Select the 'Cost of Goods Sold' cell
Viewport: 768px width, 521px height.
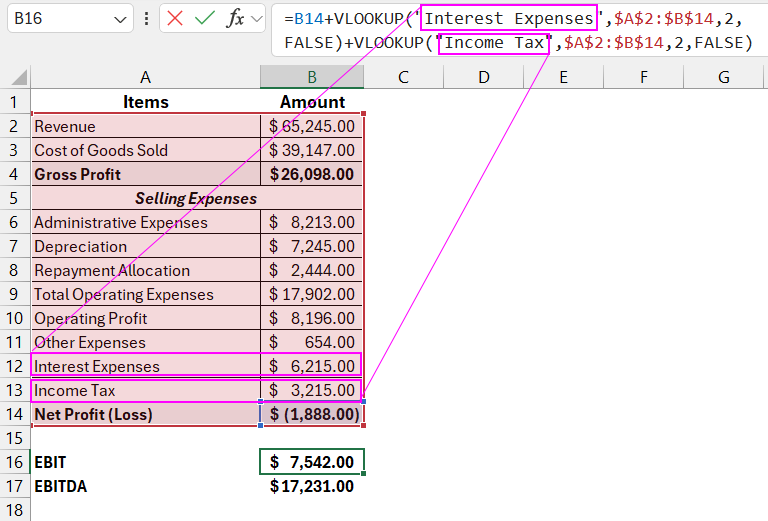(145, 150)
